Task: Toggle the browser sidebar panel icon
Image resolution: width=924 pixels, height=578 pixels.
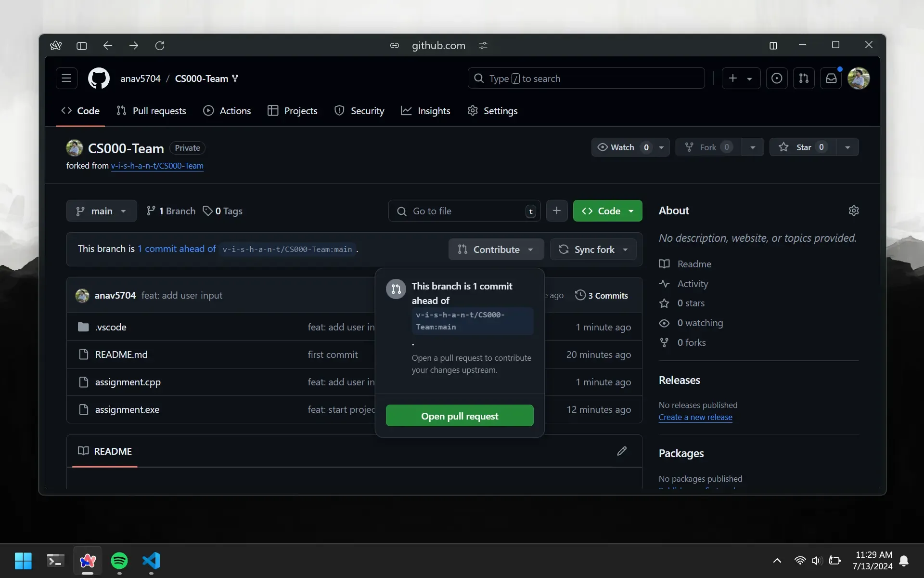Action: coord(82,46)
